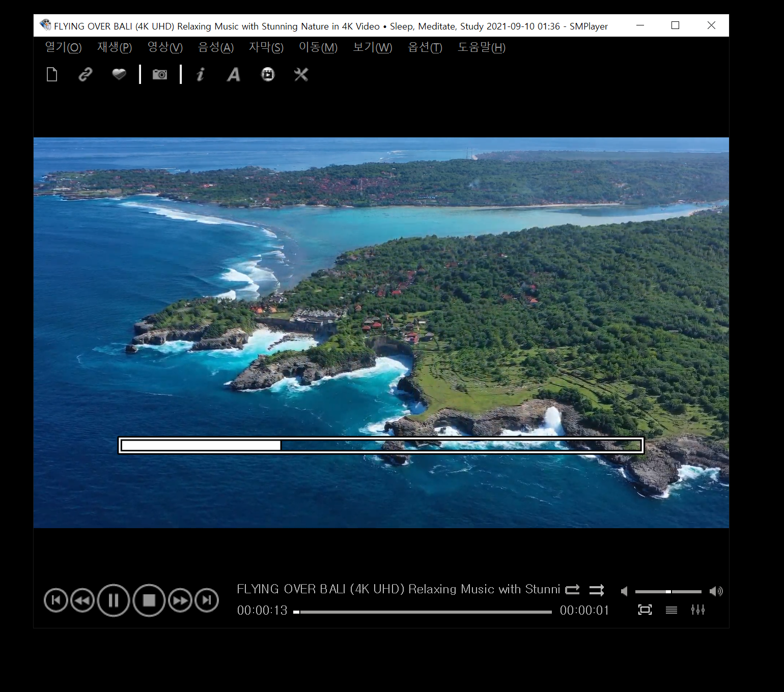The width and height of the screenshot is (784, 692).
Task: Show file information with the i icon
Action: [201, 75]
